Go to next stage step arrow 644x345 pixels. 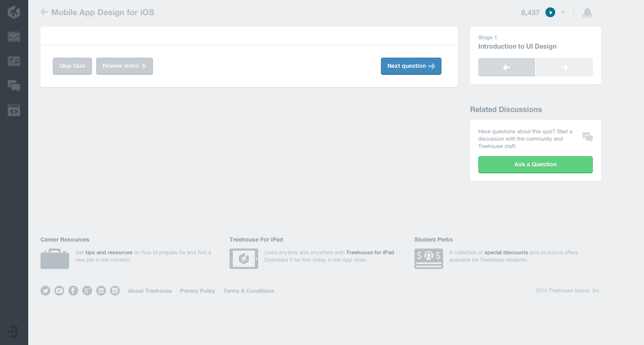click(564, 67)
